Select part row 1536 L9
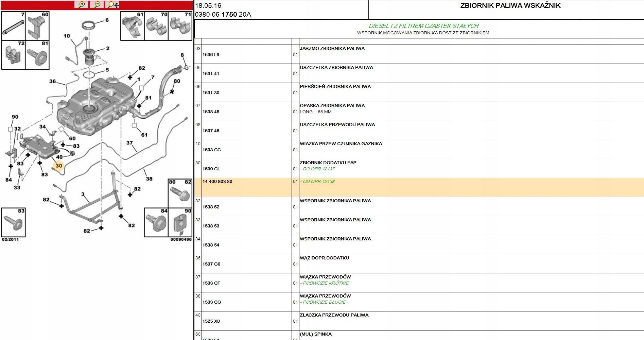644x340 pixels. point(419,54)
